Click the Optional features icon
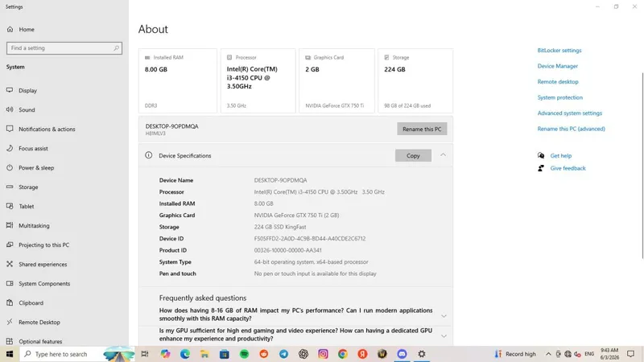Image resolution: width=644 pixels, height=362 pixels. (10, 341)
